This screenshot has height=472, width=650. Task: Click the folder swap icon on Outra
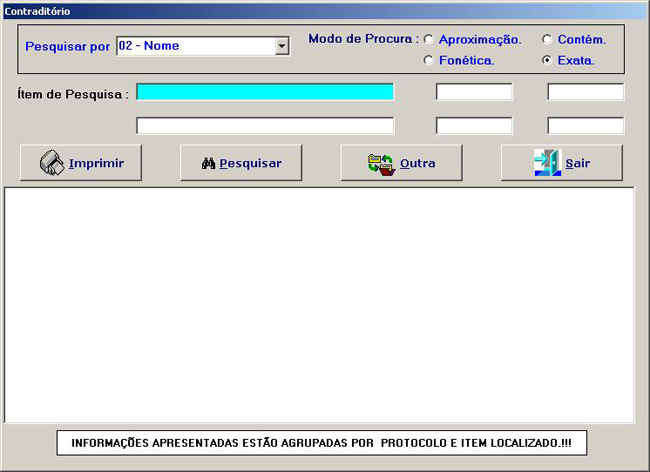point(381,165)
